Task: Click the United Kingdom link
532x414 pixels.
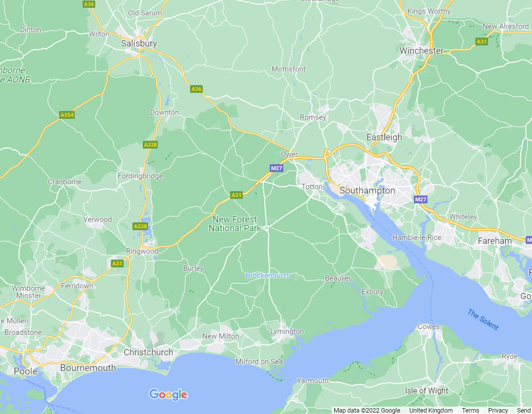Action: (431, 410)
